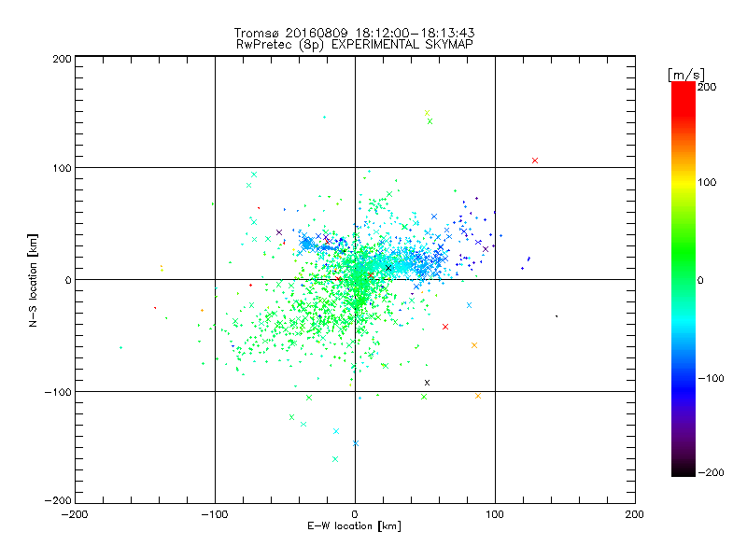Click the red X marker near top right
This screenshot has width=747, height=560.
tap(535, 161)
